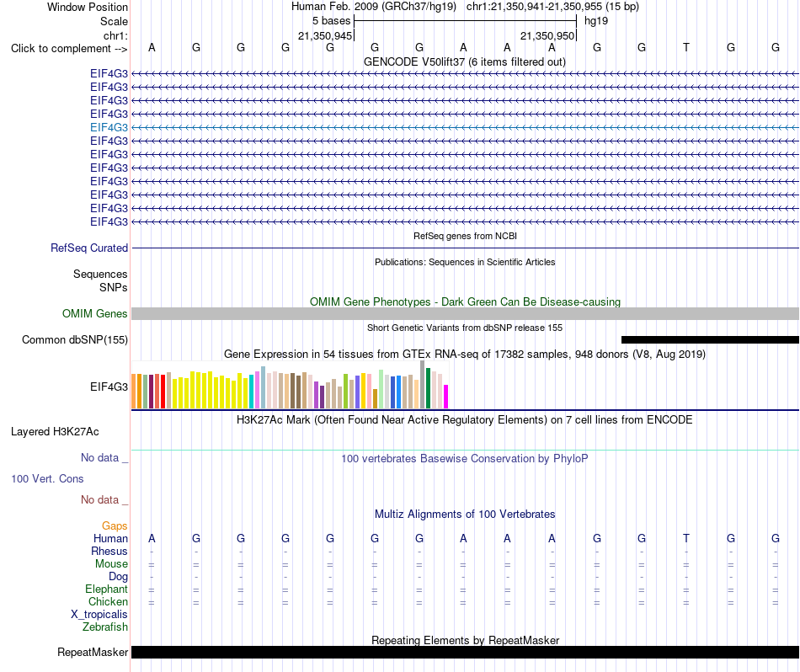The height and width of the screenshot is (672, 800).
Task: Click the '5 bases' scale bar text
Action: [331, 21]
